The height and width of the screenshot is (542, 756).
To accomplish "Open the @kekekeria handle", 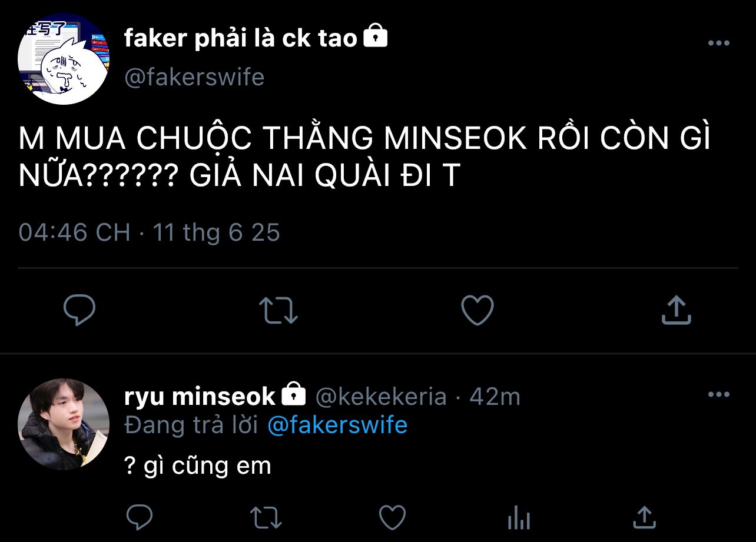I will pos(381,397).
